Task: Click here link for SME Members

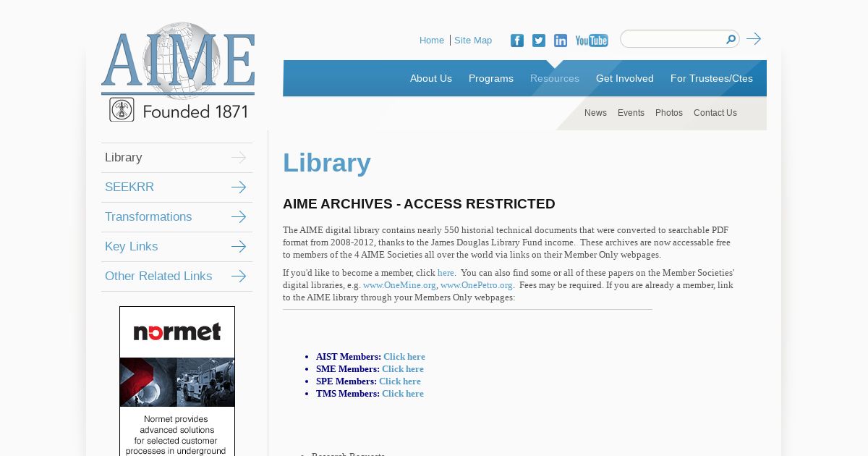Action: click(403, 369)
